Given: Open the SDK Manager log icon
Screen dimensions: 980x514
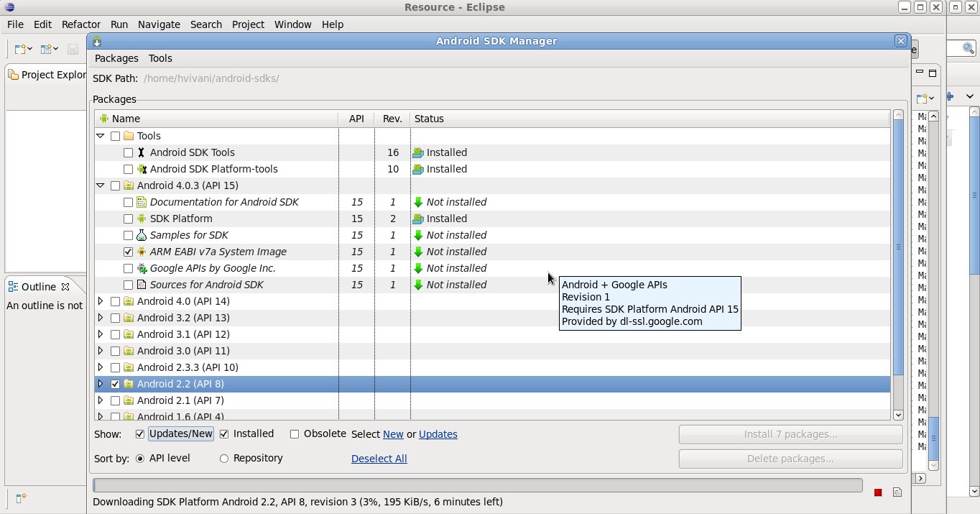Looking at the screenshot, I should tap(897, 492).
